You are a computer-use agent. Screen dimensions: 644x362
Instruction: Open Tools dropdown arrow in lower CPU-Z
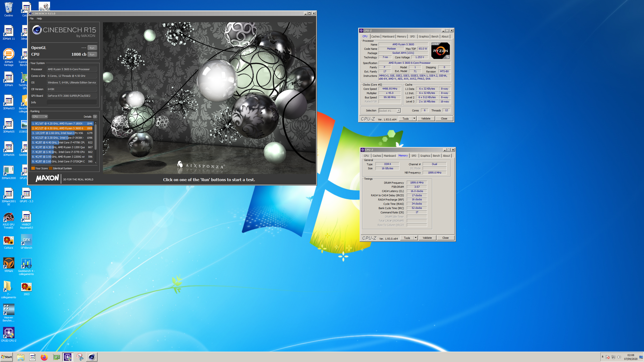pos(416,238)
